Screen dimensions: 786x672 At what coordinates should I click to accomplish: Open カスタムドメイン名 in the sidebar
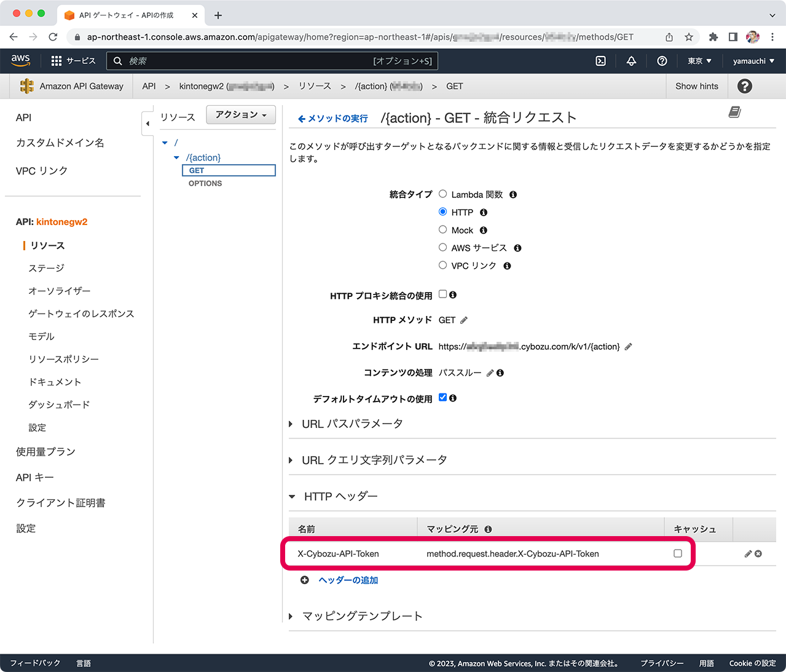point(60,143)
